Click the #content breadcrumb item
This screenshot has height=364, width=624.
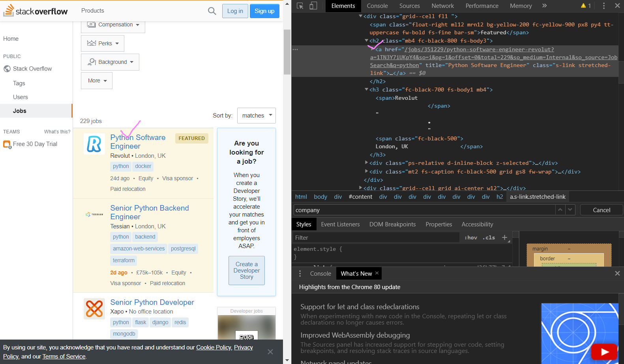click(x=360, y=196)
